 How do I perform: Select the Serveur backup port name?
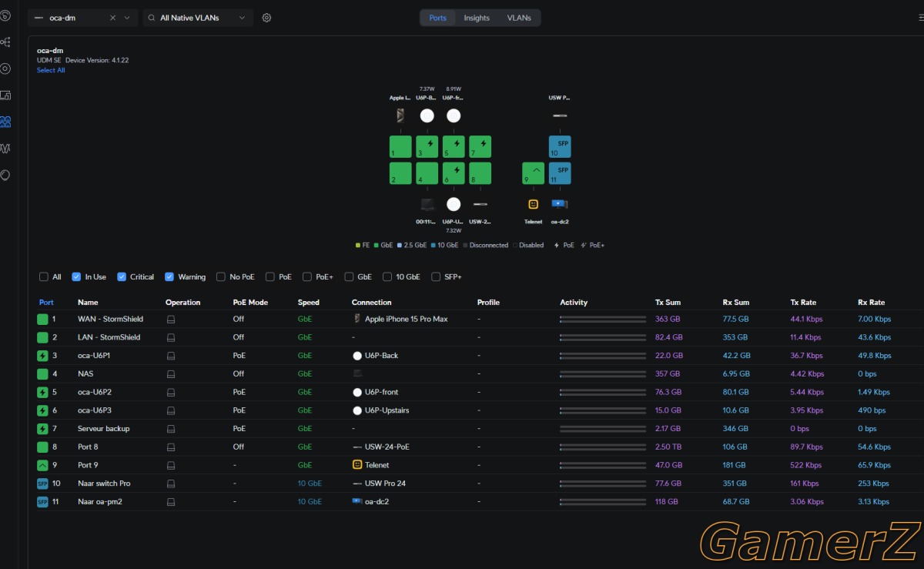103,428
